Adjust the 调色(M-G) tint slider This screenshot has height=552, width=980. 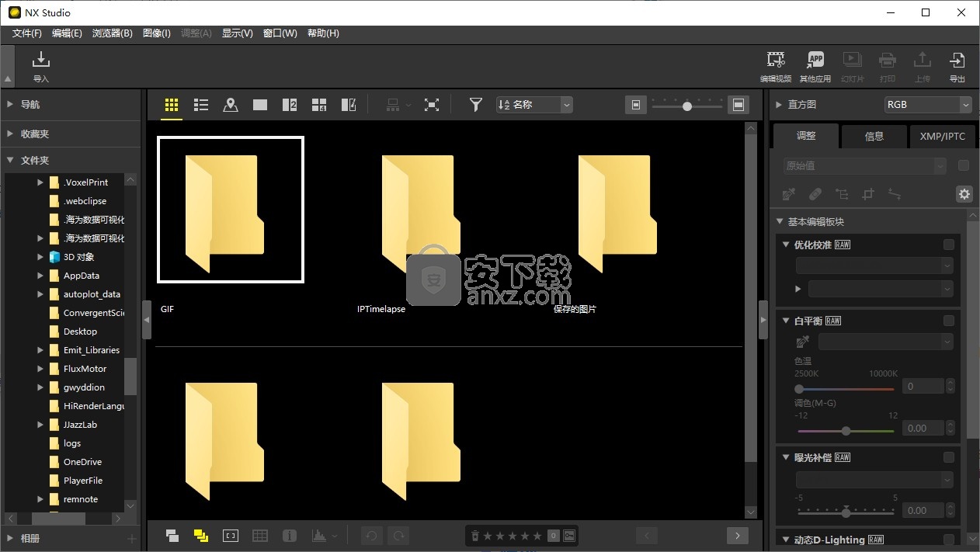coord(846,430)
